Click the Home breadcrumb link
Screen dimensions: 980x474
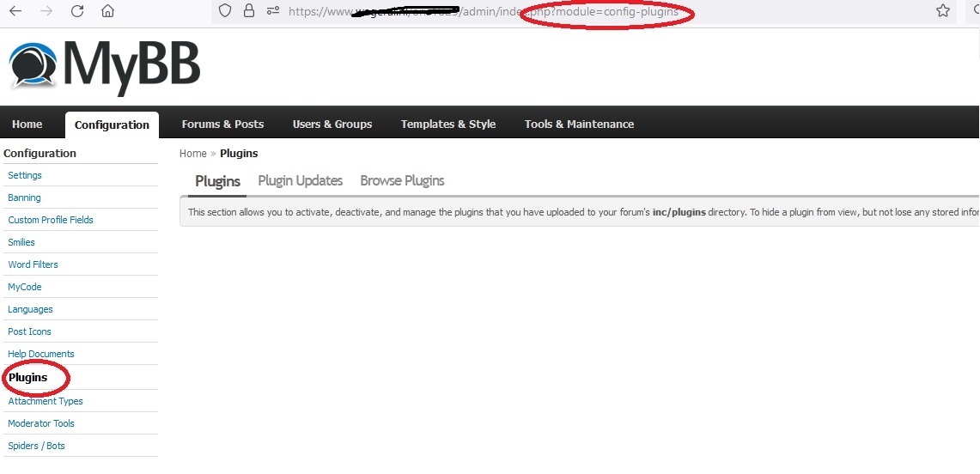coord(193,154)
